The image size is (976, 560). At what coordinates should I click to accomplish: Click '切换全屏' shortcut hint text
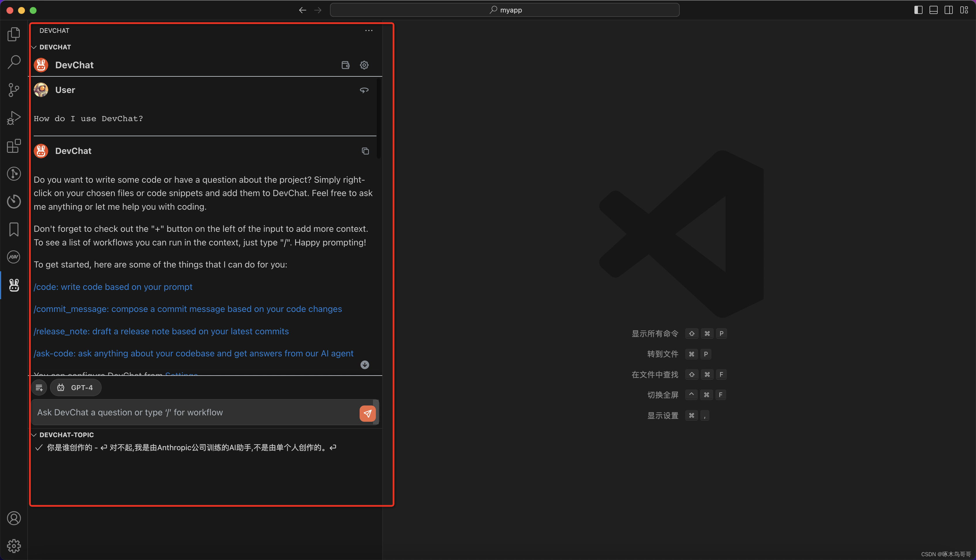coord(663,395)
